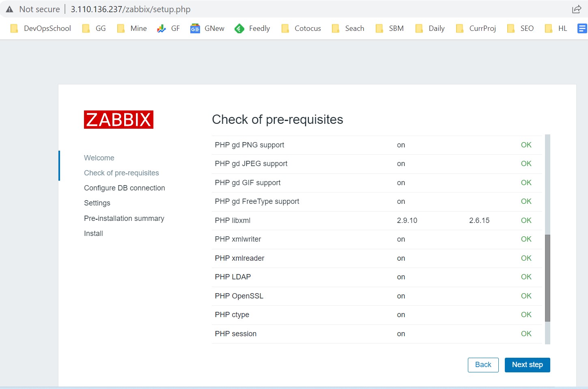
Task: Open the SBM bookmark folder
Action: coord(390,28)
